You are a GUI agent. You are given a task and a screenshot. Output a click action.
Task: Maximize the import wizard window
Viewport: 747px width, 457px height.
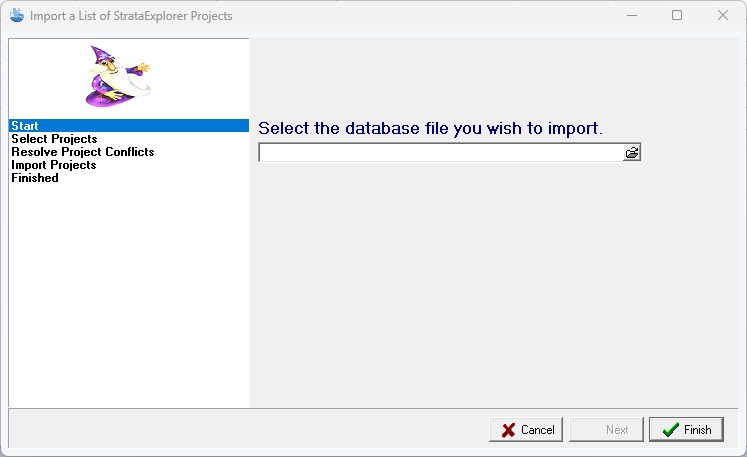(x=677, y=16)
